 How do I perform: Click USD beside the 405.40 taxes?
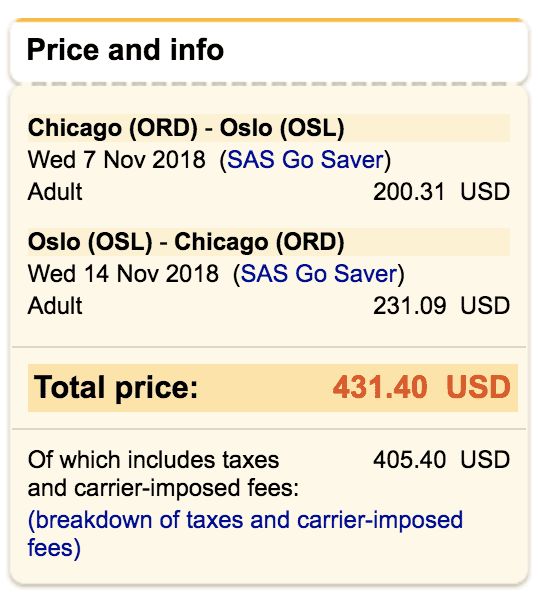coord(485,460)
